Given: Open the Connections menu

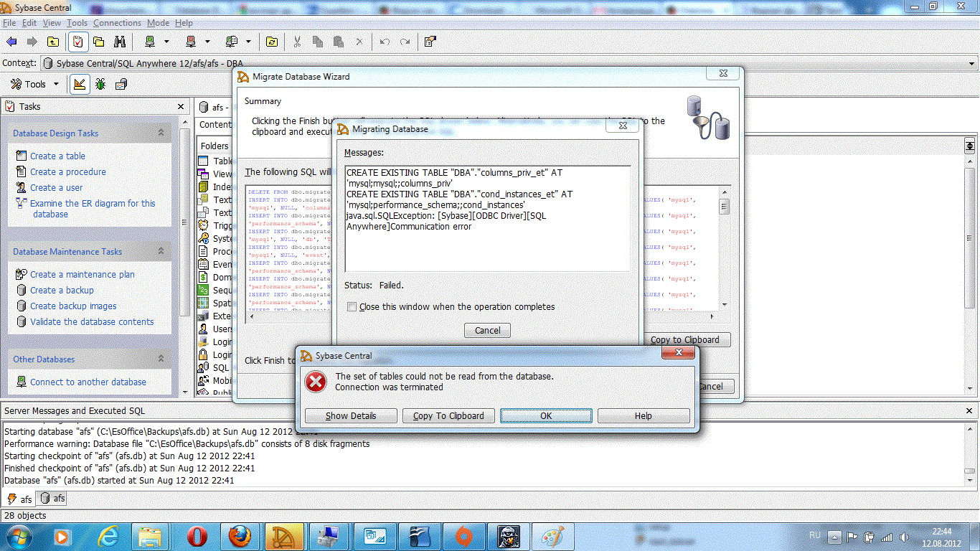Looking at the screenshot, I should click(117, 23).
